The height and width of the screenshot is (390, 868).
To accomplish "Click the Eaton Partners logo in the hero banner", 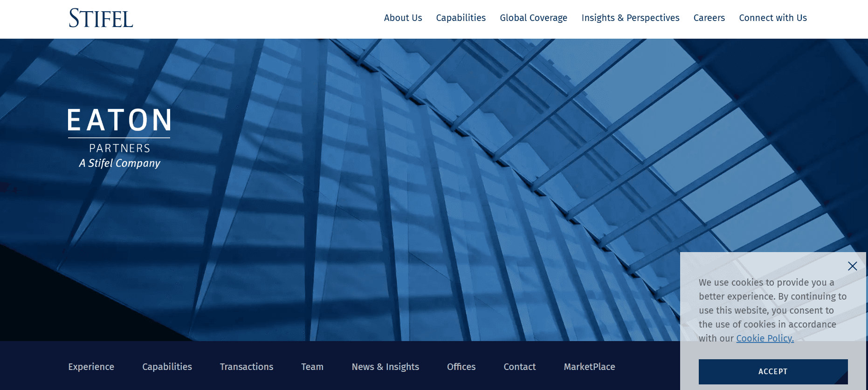I will [119, 138].
